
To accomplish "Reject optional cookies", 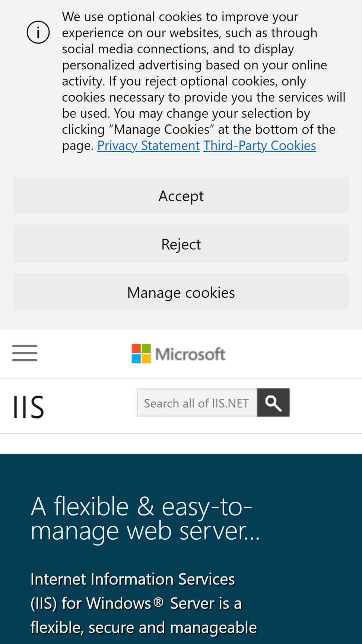I will pyautogui.click(x=181, y=244).
